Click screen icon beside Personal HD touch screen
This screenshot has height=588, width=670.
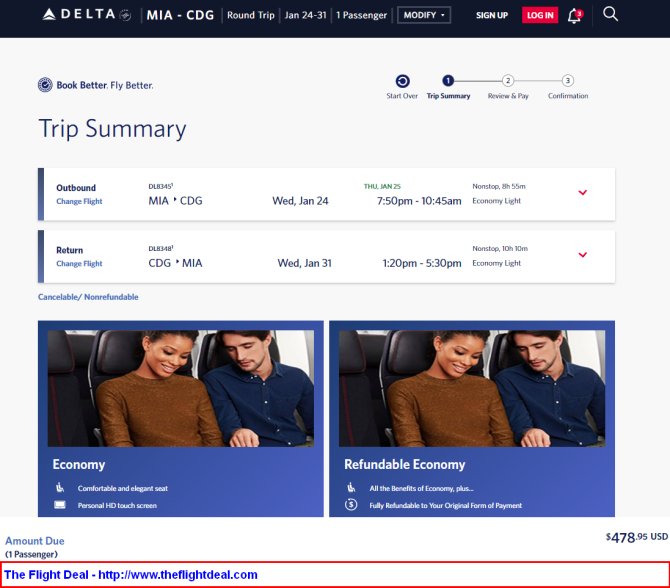coord(60,505)
